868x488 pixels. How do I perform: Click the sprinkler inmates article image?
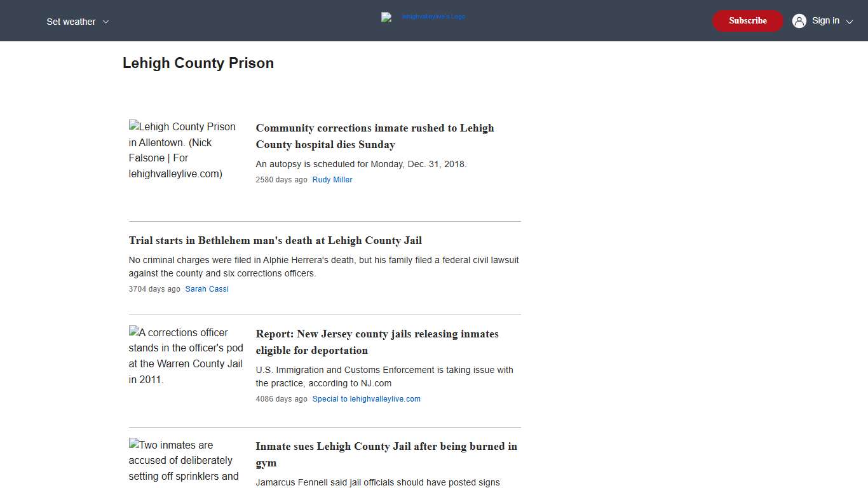(x=184, y=461)
